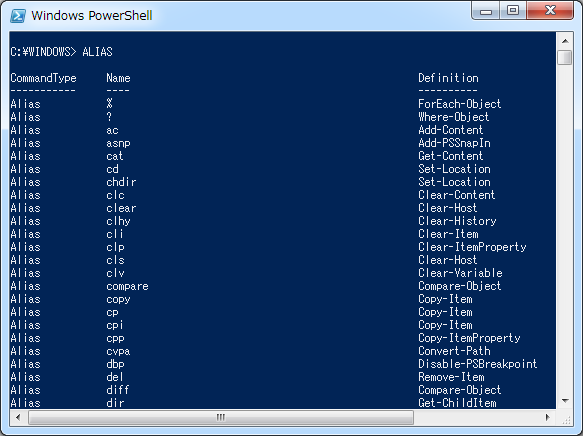This screenshot has width=583, height=436.
Task: Click the Windows PowerShell title text
Action: tap(91, 16)
